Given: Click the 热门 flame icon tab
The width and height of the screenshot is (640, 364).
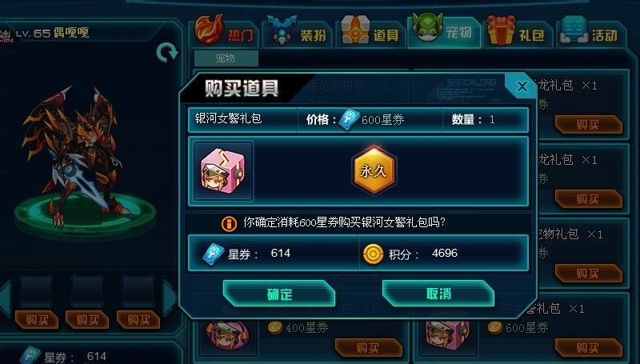Looking at the screenshot, I should click(225, 31).
